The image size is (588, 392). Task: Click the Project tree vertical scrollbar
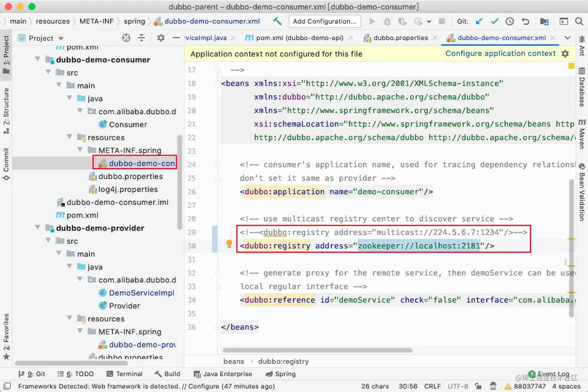pos(180,182)
